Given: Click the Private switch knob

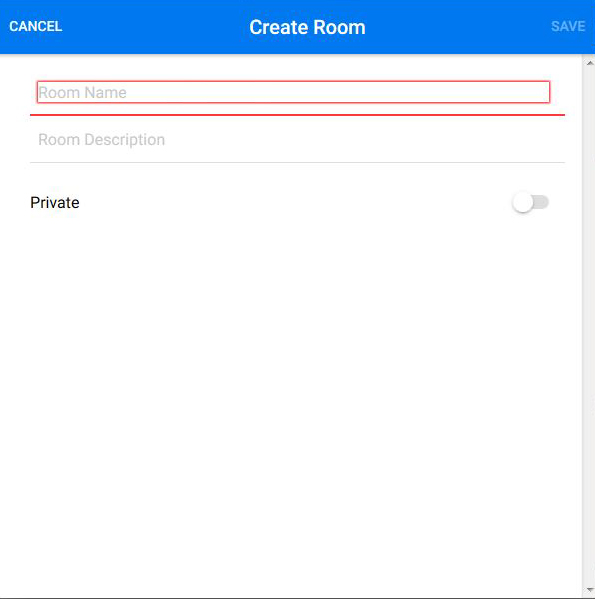Looking at the screenshot, I should pyautogui.click(x=522, y=202).
